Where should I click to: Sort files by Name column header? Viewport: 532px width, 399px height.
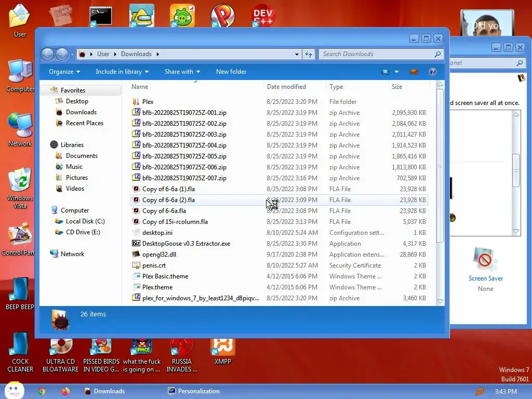(196, 87)
